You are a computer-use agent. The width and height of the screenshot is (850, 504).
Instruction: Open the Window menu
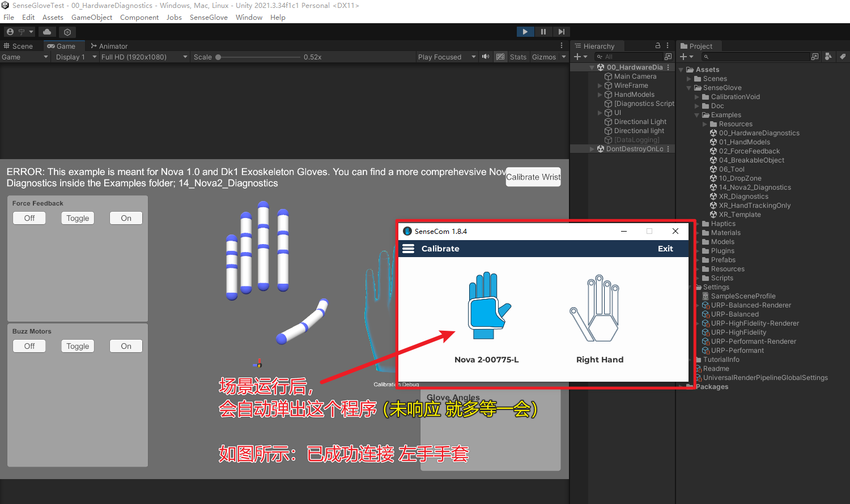click(249, 18)
